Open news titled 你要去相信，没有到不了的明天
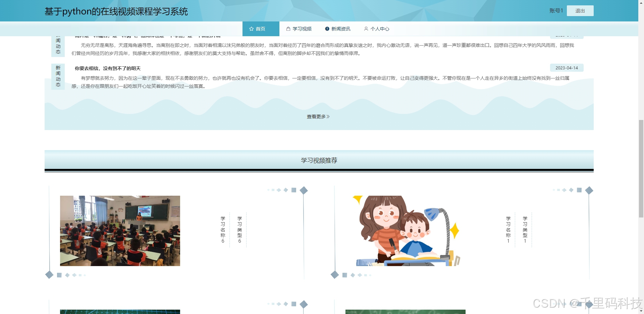644x314 pixels. [108, 68]
